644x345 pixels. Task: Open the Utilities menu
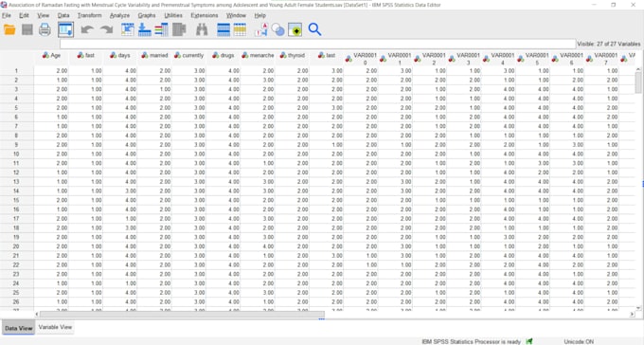coord(173,15)
